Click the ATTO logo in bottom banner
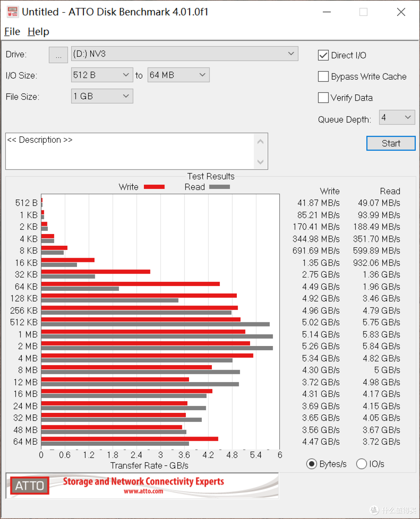Viewport: 420px width, 519px height. pos(29,486)
